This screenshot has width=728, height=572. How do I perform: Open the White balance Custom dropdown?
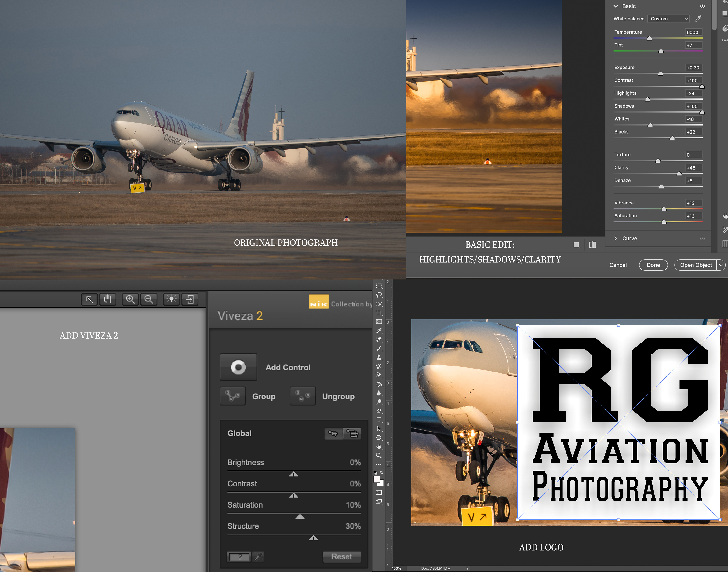pos(668,19)
